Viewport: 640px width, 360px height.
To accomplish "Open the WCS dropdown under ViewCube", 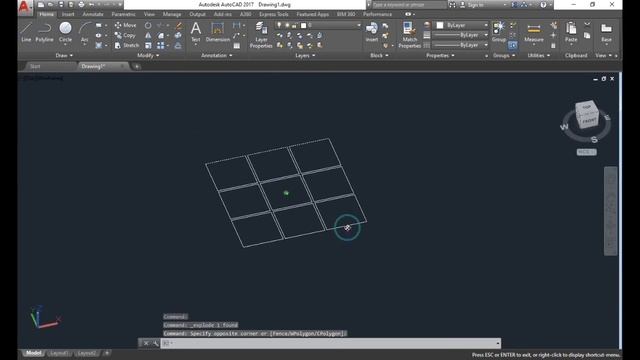I will [x=587, y=152].
